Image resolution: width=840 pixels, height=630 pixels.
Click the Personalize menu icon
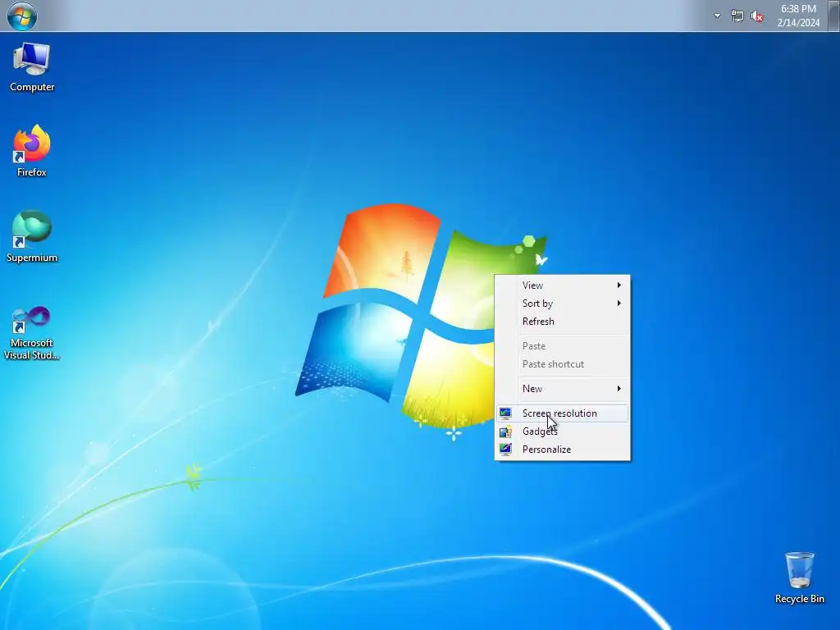pos(505,450)
